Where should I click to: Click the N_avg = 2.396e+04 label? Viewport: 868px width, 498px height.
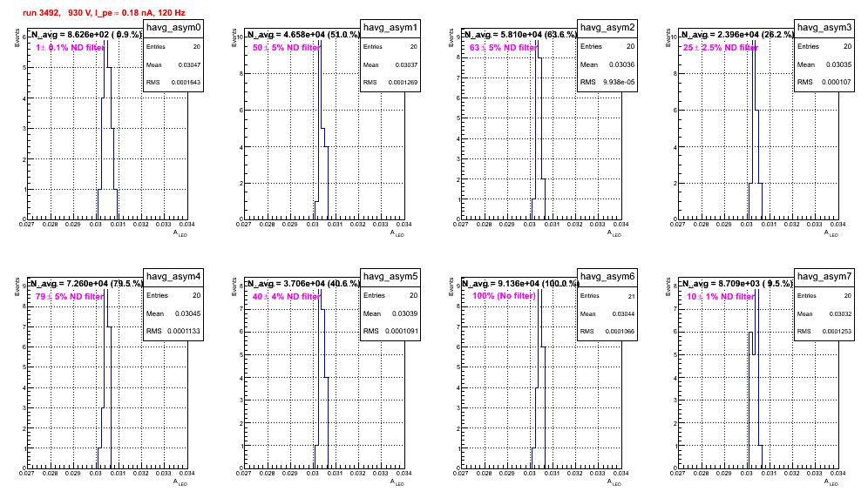click(x=737, y=35)
